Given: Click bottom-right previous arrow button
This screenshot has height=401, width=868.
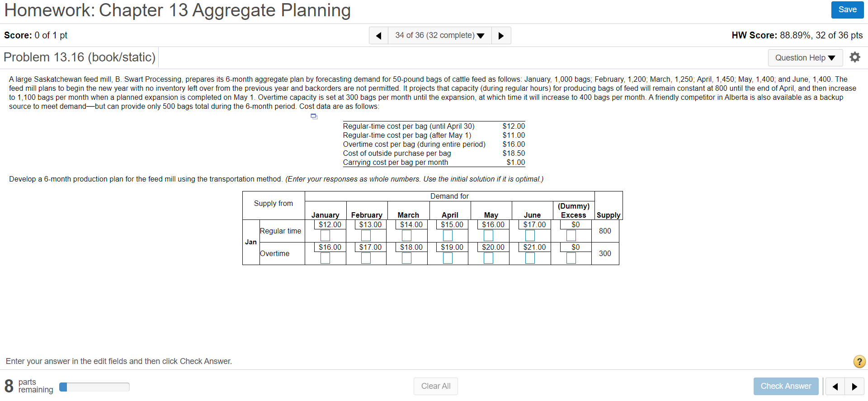Looking at the screenshot, I should [835, 387].
